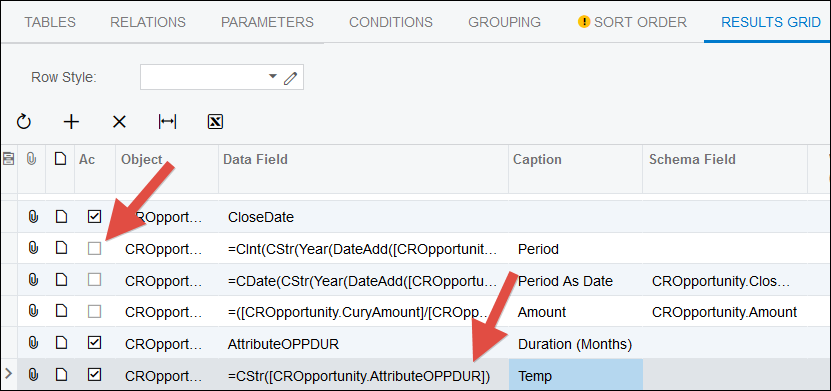Refresh the results grid
Screen dimensions: 831x391
[x=24, y=122]
